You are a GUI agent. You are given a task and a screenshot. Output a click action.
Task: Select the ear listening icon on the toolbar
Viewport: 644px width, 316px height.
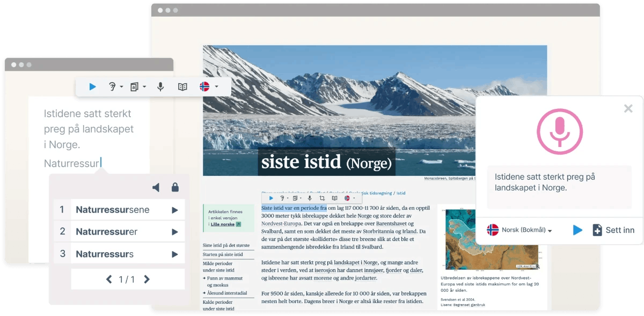[112, 86]
